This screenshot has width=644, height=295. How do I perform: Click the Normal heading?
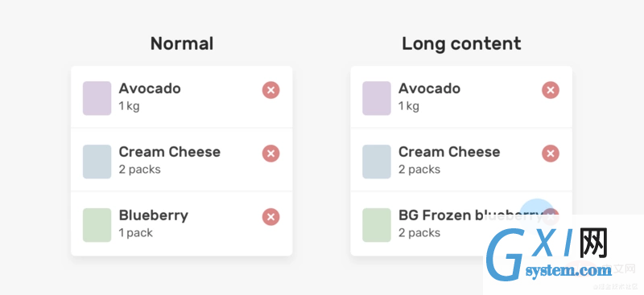tap(182, 43)
